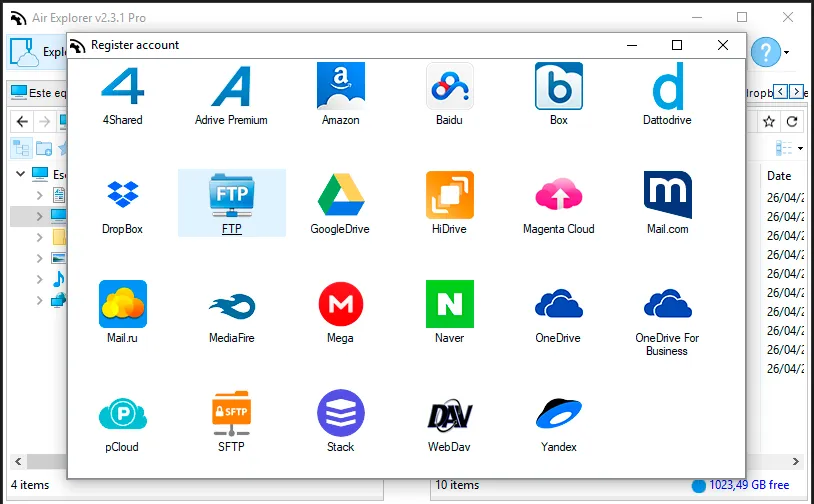Expand the highlighted desktop tree node

(39, 216)
